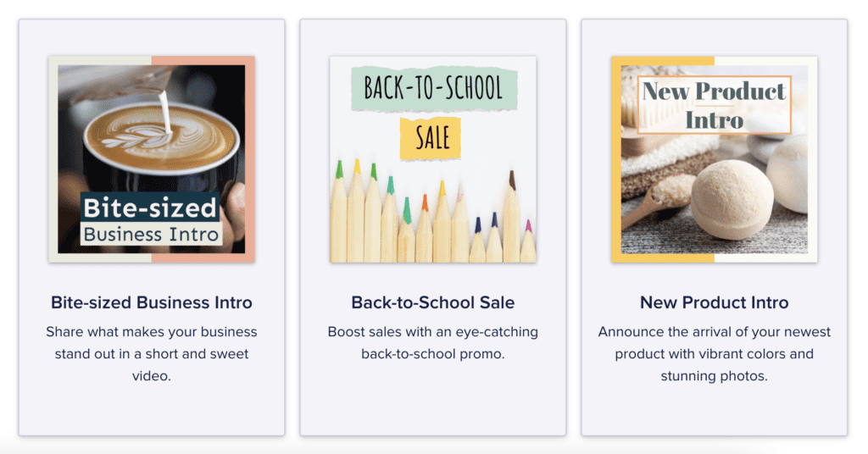868x454 pixels.
Task: Click the steamed milk stream being poured
Action: click(x=164, y=113)
